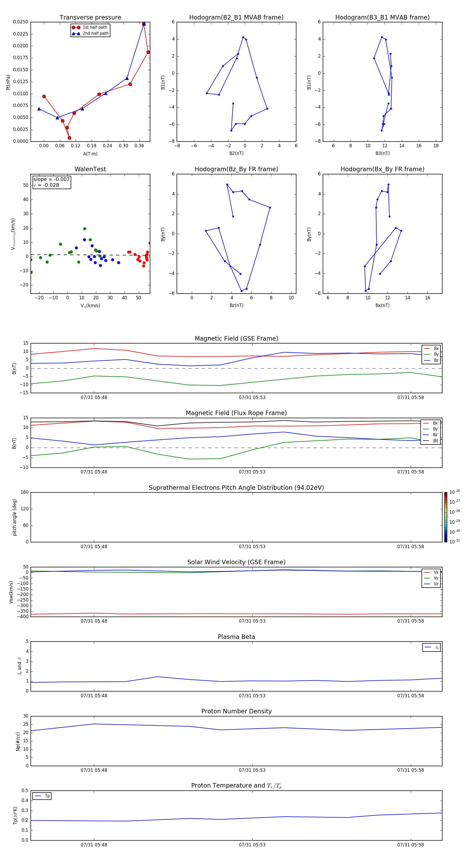Select the Tp legend entry
The height and width of the screenshot is (868, 473).
point(42,796)
